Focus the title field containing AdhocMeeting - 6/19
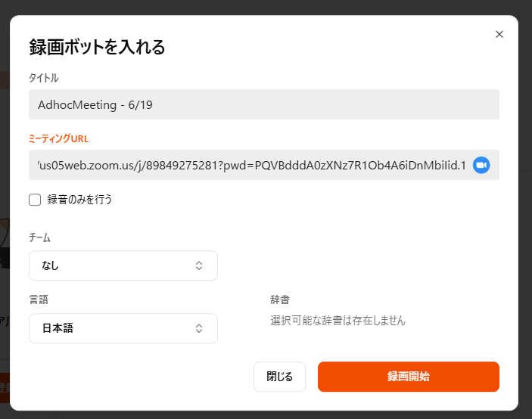The width and height of the screenshot is (532, 419). (x=263, y=104)
